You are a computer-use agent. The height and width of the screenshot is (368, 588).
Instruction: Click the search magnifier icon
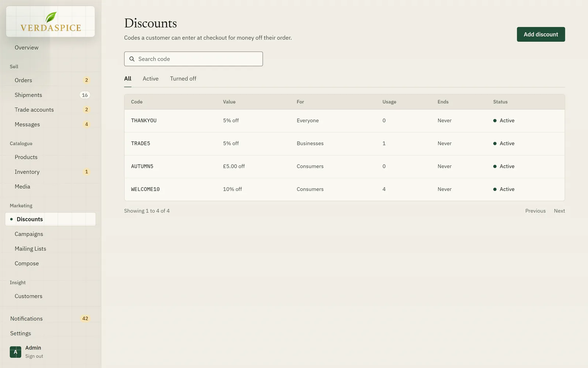(x=132, y=59)
